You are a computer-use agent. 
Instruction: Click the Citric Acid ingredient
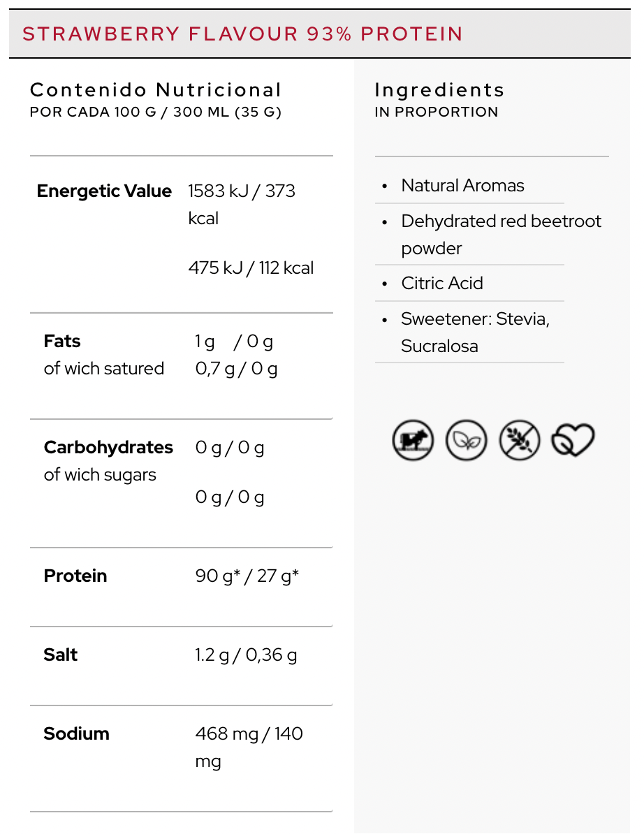click(442, 284)
